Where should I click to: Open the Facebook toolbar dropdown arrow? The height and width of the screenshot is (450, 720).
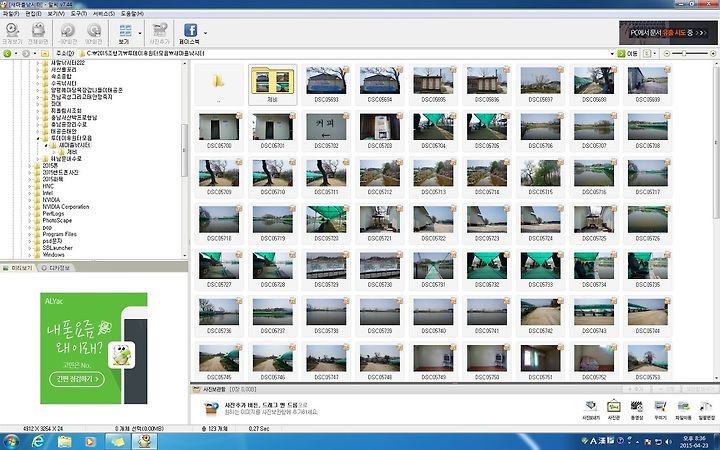pos(205,33)
